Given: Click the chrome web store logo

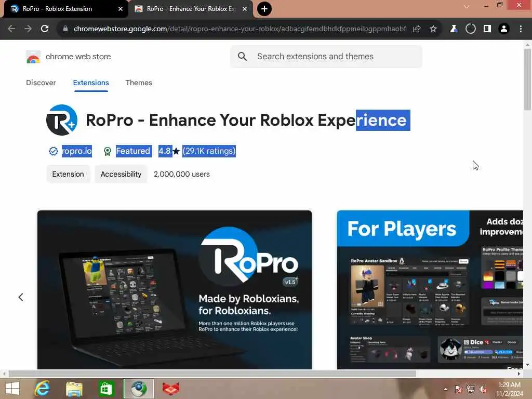Looking at the screenshot, I should point(33,57).
